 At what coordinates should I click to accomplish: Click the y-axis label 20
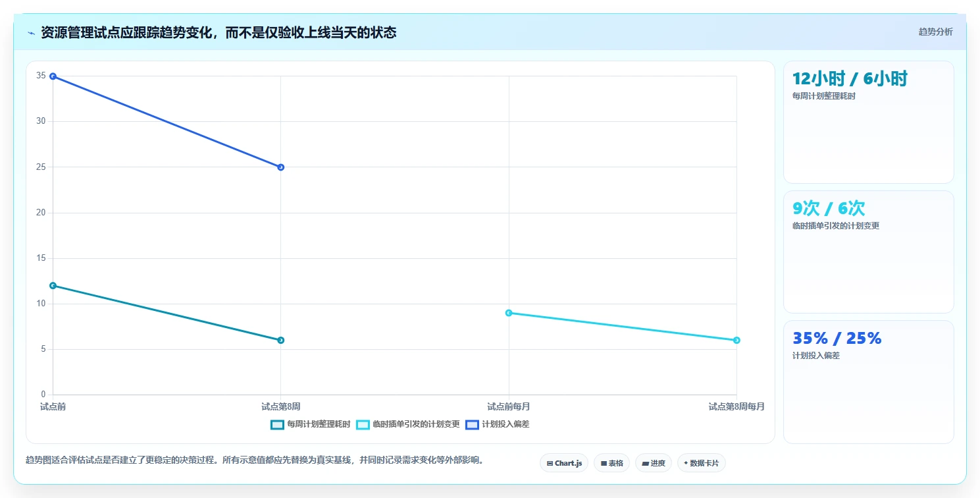pyautogui.click(x=41, y=213)
